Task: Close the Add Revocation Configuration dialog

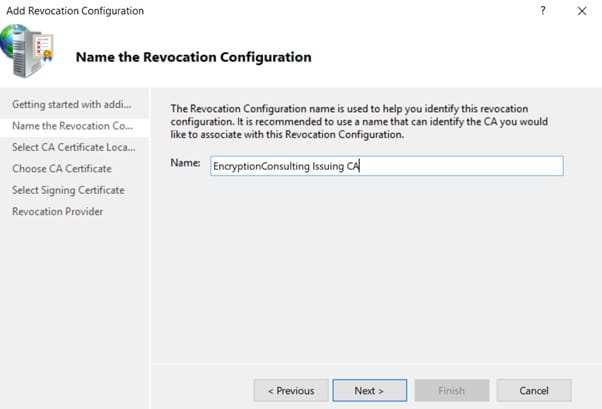Action: click(582, 11)
